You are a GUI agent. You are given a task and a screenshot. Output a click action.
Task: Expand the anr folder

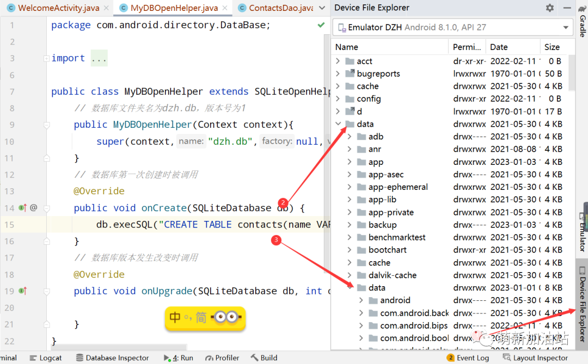tap(350, 149)
